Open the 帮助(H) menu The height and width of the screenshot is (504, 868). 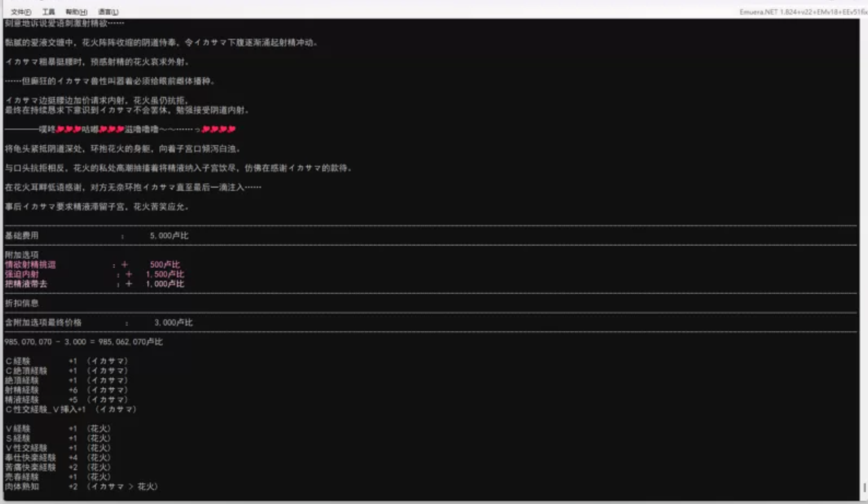tap(76, 12)
